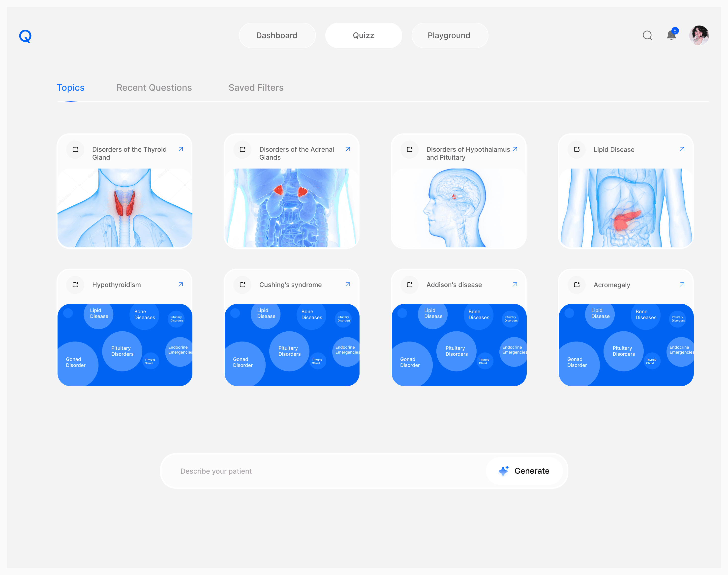This screenshot has height=575, width=728.
Task: Open the Hypothalamus and Pituitary brain image
Action: pyautogui.click(x=458, y=208)
